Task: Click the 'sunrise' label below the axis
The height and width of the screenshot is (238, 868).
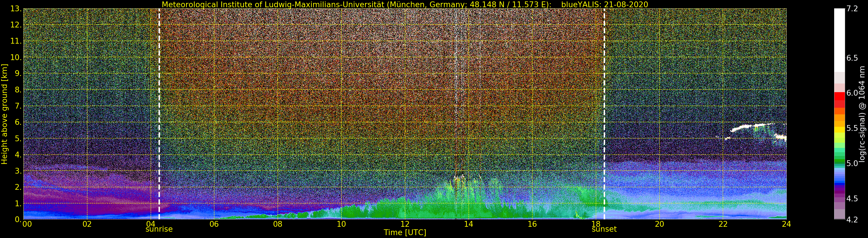Action: (159, 229)
